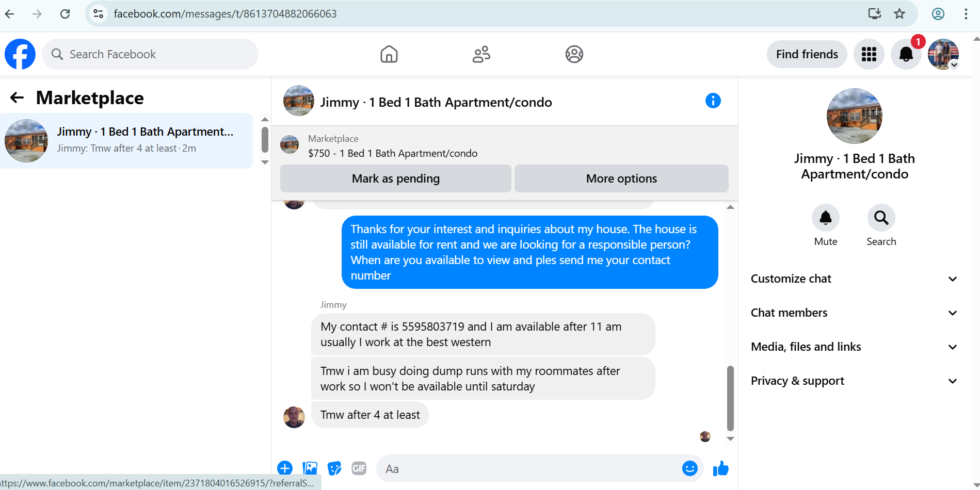Open the notifications bell with red badge

(x=906, y=54)
